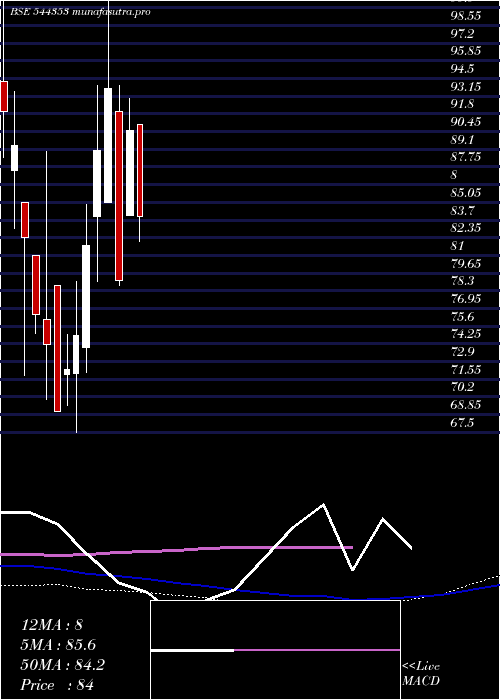
Task: Select the 79.65 price label
Action: (466, 263)
